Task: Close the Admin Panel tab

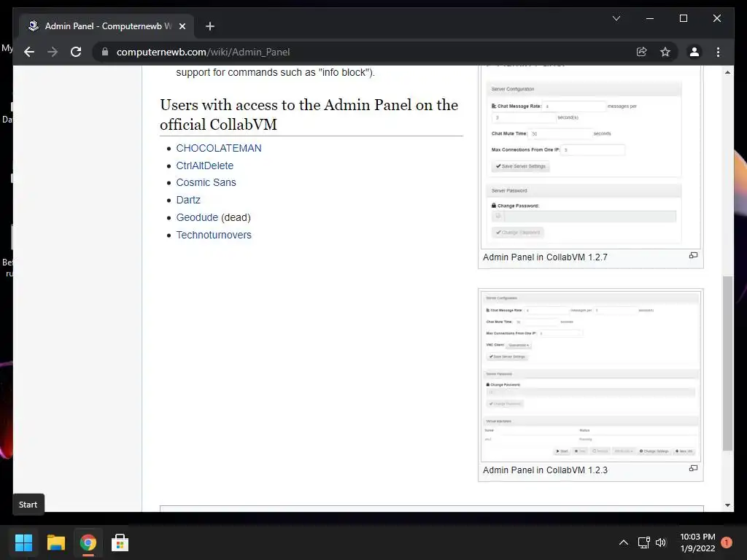Action: point(182,26)
